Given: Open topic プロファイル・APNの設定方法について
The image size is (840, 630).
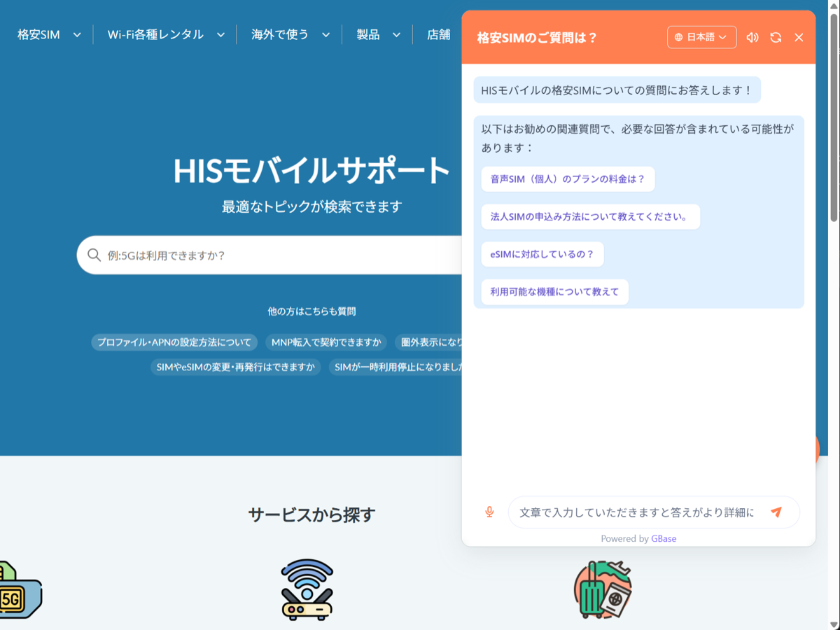Looking at the screenshot, I should click(174, 342).
